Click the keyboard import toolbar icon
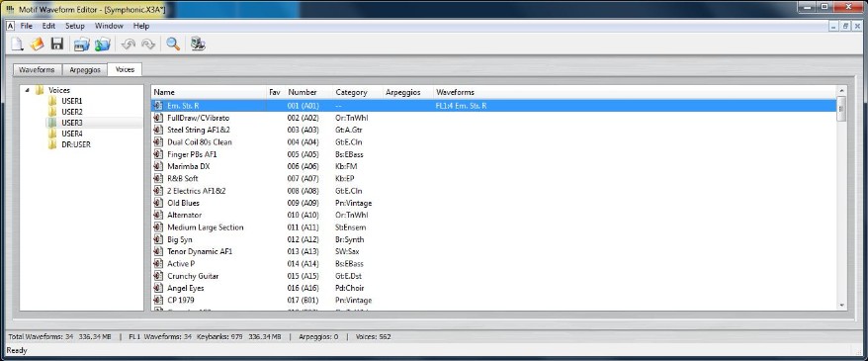Screen dimensions: 868x361 [x=82, y=45]
